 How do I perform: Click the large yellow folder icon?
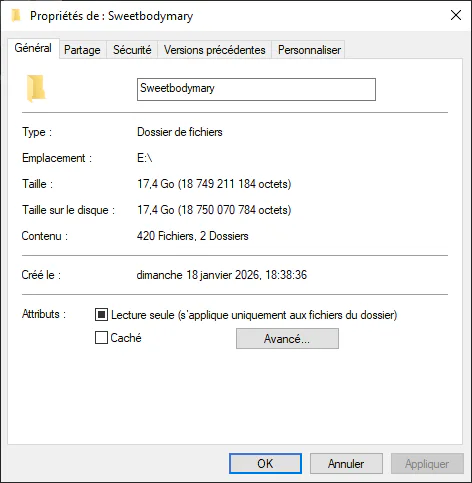coord(36,88)
